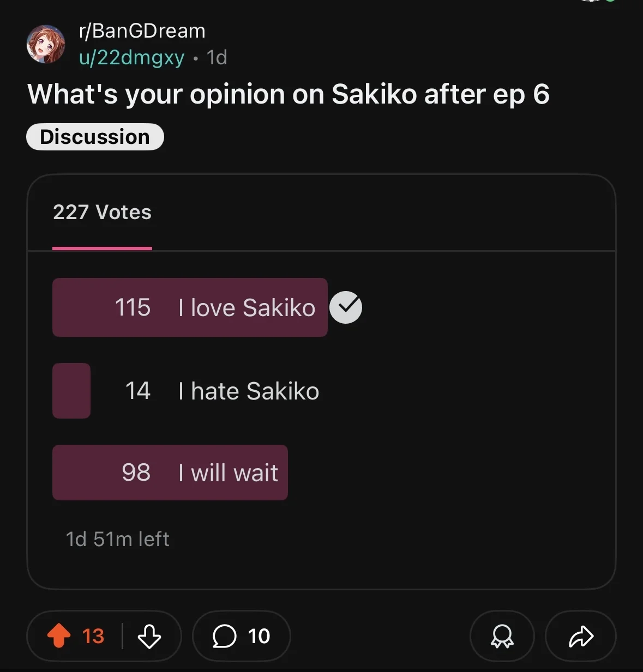
Task: Click the comment bubble icon
Action: (224, 636)
